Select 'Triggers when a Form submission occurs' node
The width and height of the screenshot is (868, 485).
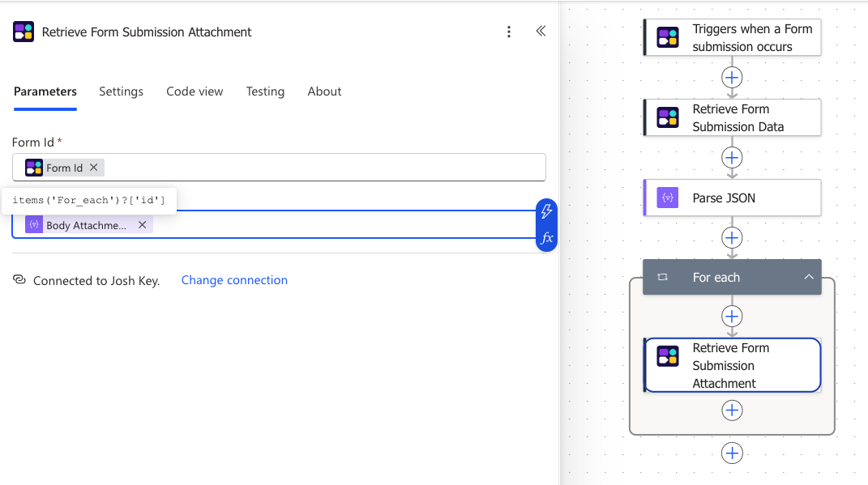point(732,37)
